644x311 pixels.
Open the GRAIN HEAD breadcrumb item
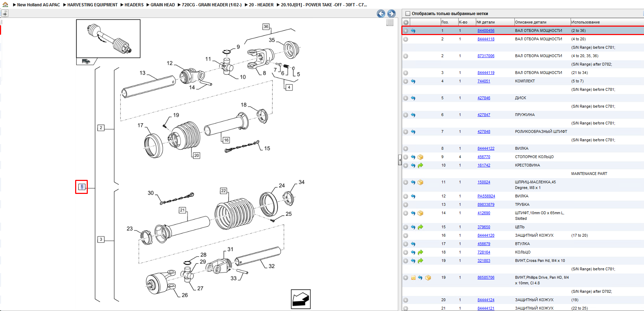163,5
